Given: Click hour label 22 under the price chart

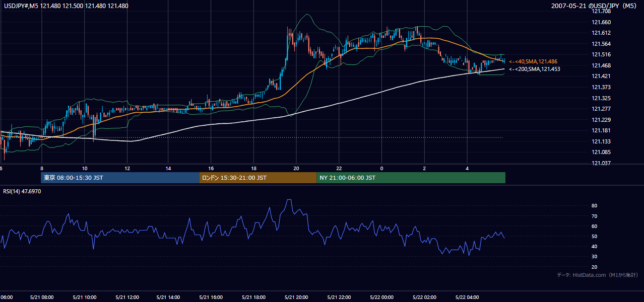Looking at the screenshot, I should tap(339, 169).
